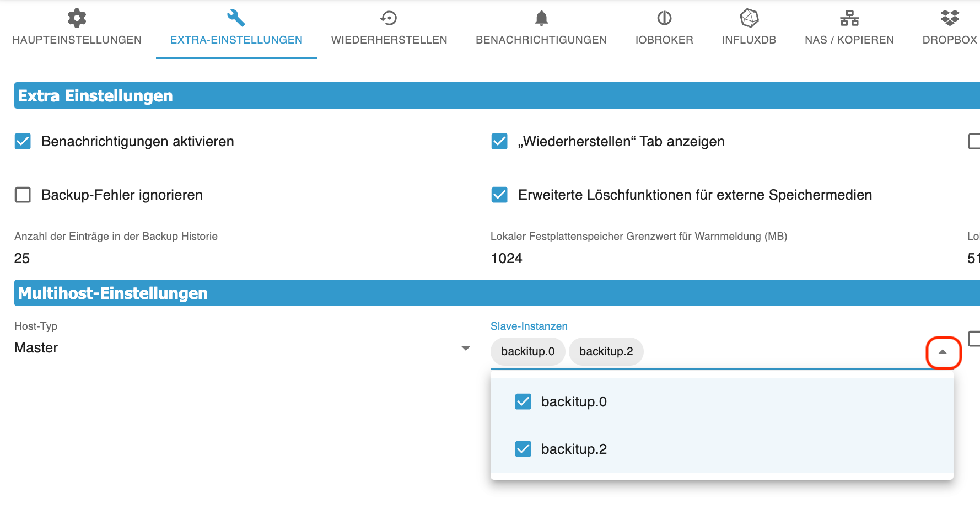Toggle Erweiterte Löschfunktionen für externe Speichermedien
980x514 pixels.
[x=499, y=195]
